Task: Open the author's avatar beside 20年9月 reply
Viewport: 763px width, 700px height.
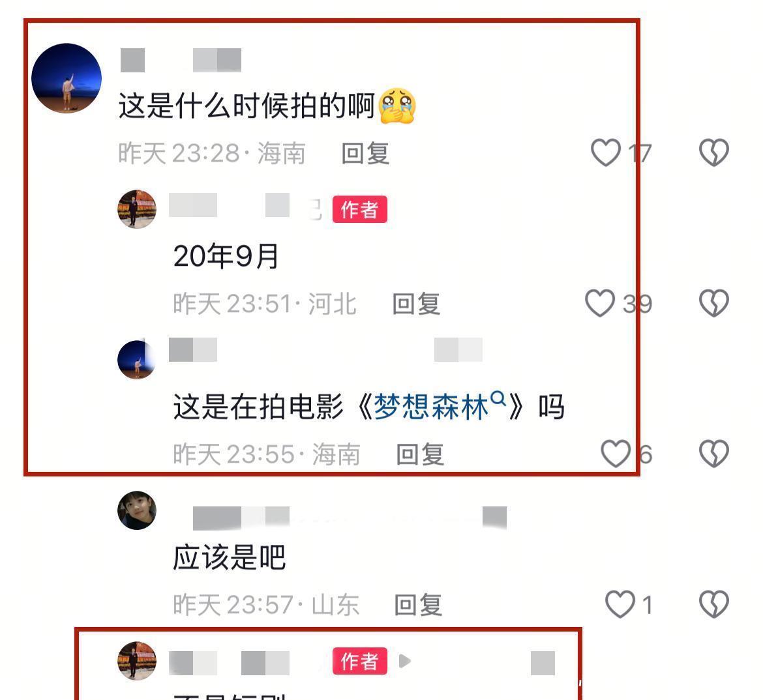Action: (137, 209)
